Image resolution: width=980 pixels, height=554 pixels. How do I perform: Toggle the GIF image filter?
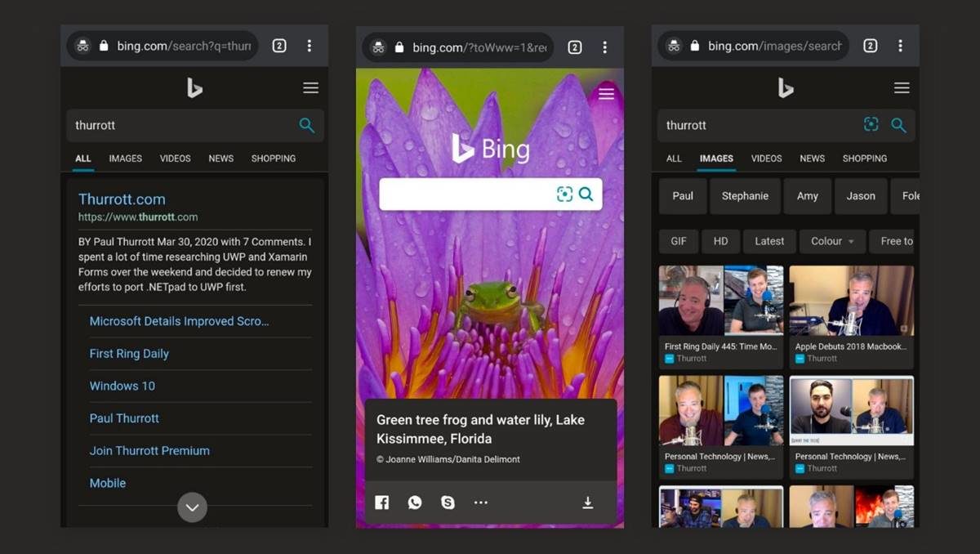(679, 241)
